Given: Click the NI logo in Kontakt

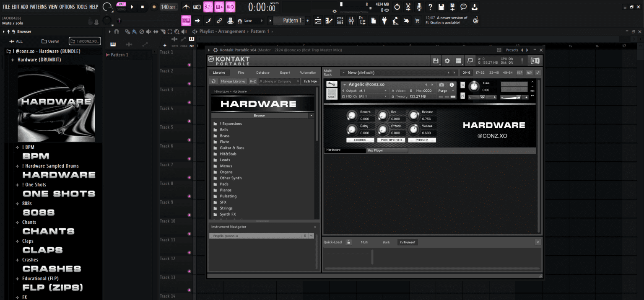Looking at the screenshot, I should coord(535,60).
